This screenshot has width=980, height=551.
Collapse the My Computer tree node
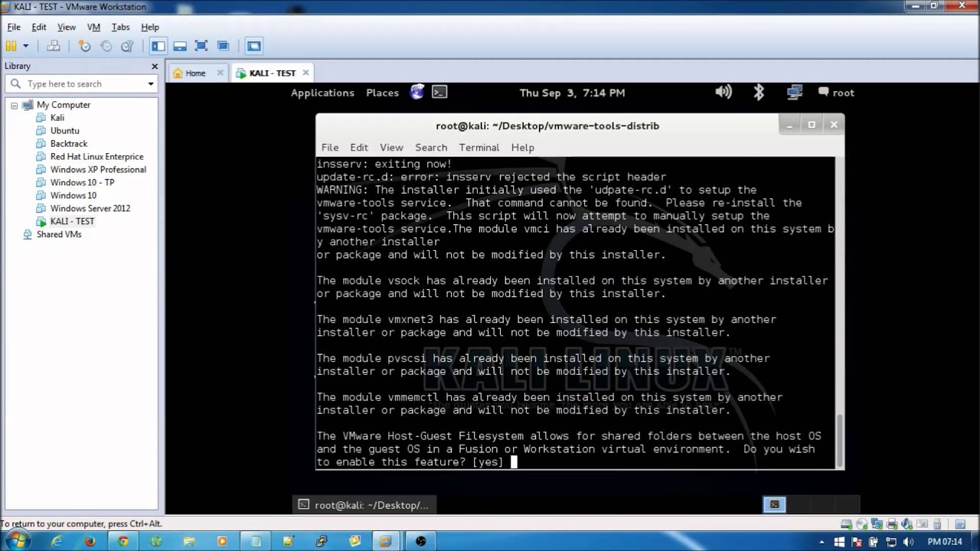pyautogui.click(x=15, y=105)
